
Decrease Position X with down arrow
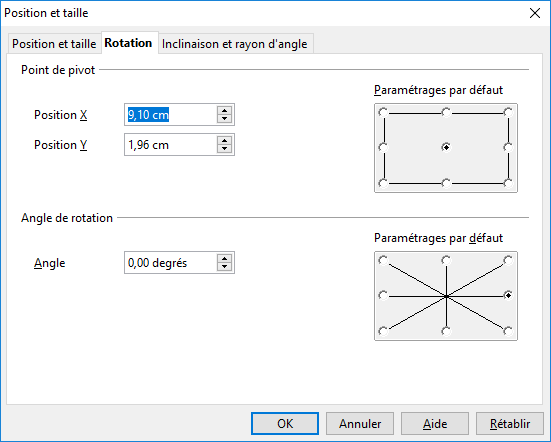(224, 119)
